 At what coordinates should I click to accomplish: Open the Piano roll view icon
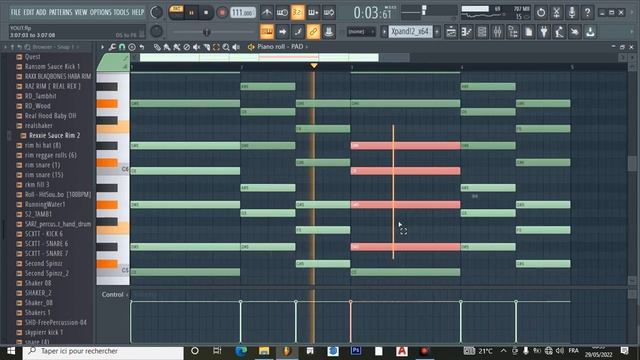(x=467, y=31)
